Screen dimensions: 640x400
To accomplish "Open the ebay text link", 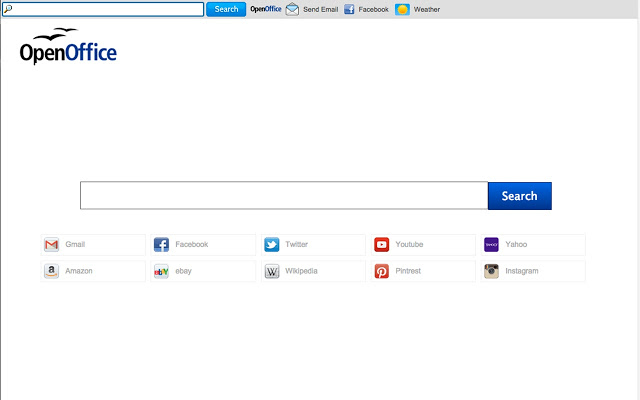I will (x=183, y=271).
